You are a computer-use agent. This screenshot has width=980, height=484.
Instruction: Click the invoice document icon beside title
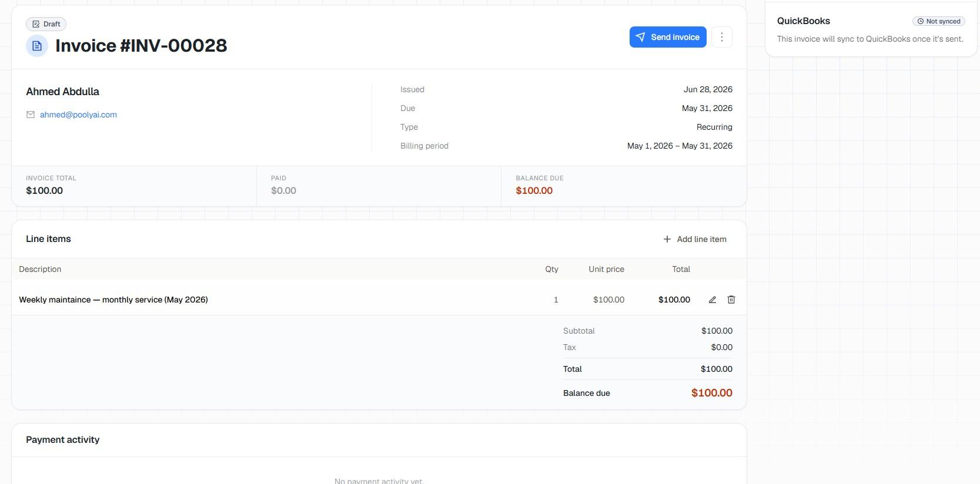point(37,46)
